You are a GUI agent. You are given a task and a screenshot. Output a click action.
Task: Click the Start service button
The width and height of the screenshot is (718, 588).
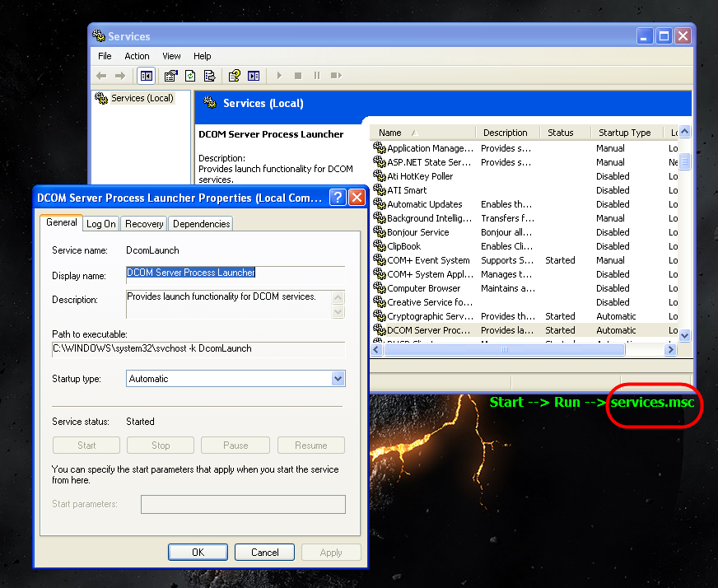click(x=86, y=446)
